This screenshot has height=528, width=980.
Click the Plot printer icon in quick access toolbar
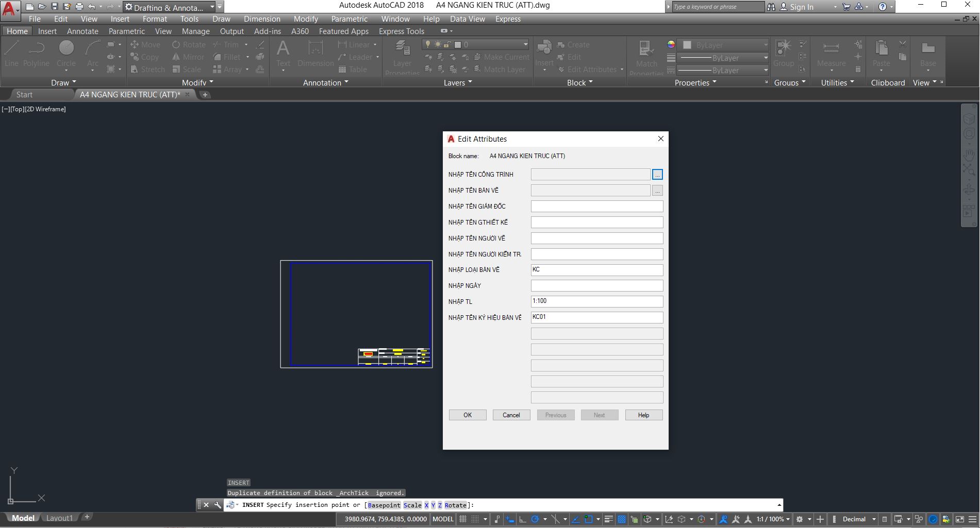(x=79, y=7)
